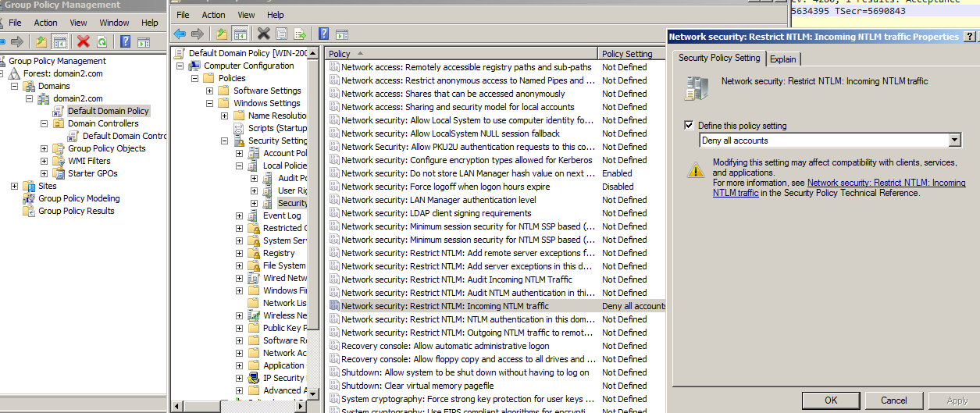Image resolution: width=980 pixels, height=413 pixels.
Task: Click the Back arrow in Group Policy Editor toolbar
Action: (180, 34)
